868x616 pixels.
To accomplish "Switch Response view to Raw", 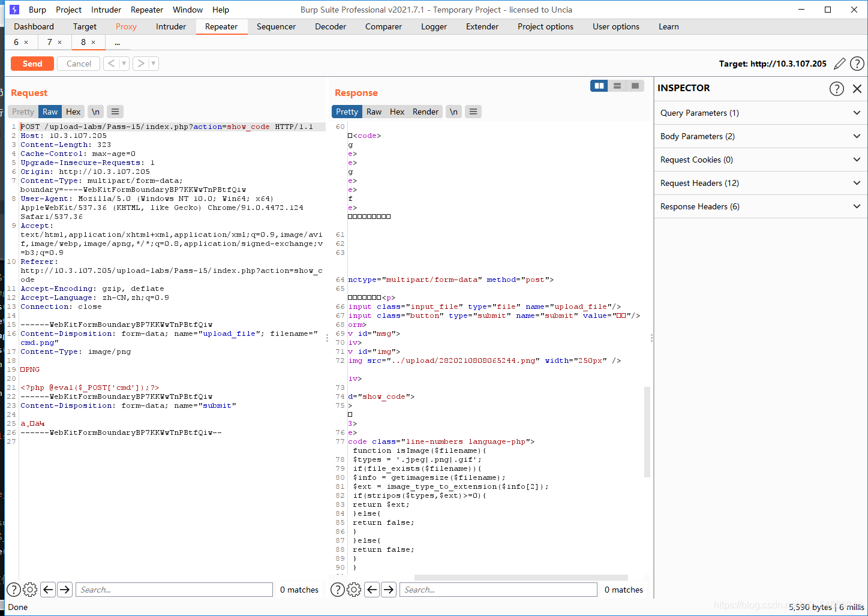I will pos(374,112).
